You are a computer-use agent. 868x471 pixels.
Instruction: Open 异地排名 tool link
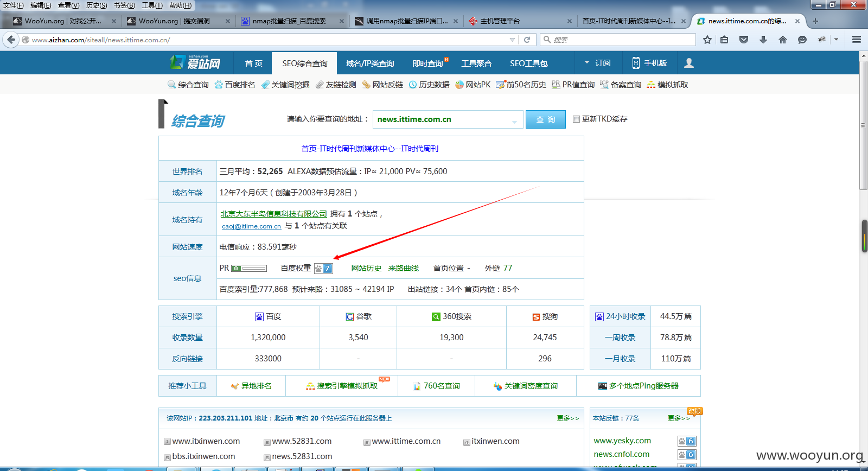(251, 386)
